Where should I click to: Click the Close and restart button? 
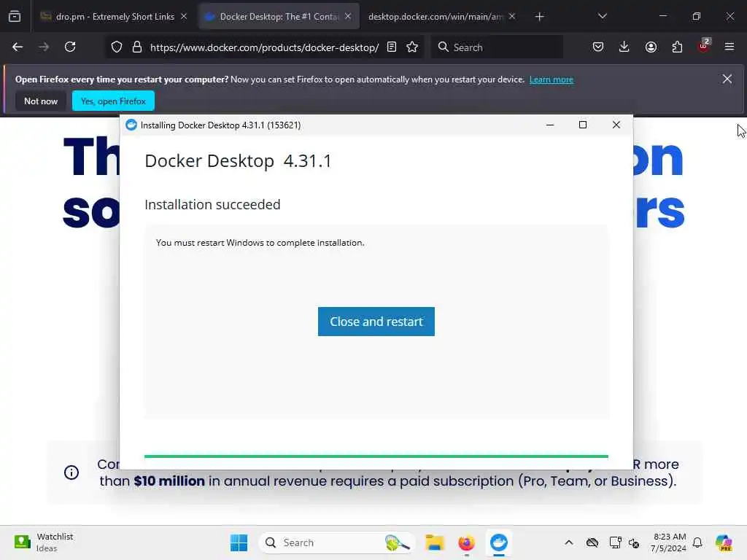(376, 322)
